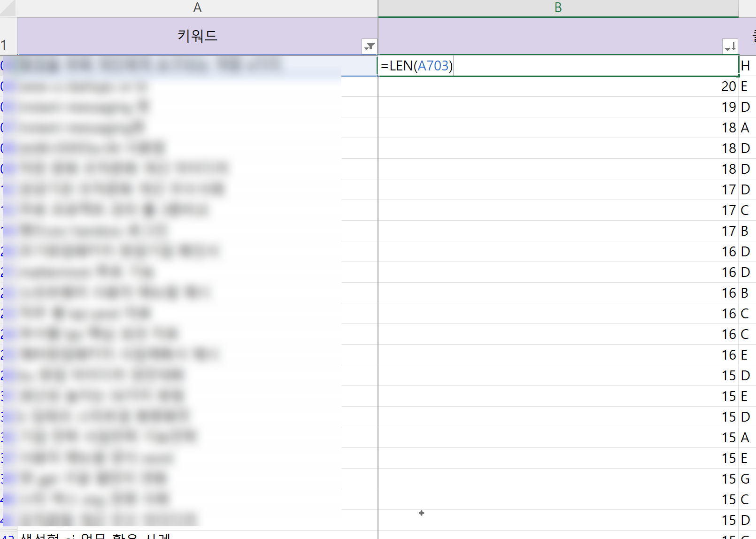Open the filter dropdown on 키워드 header
Image resolution: width=756 pixels, height=539 pixels.
[370, 46]
